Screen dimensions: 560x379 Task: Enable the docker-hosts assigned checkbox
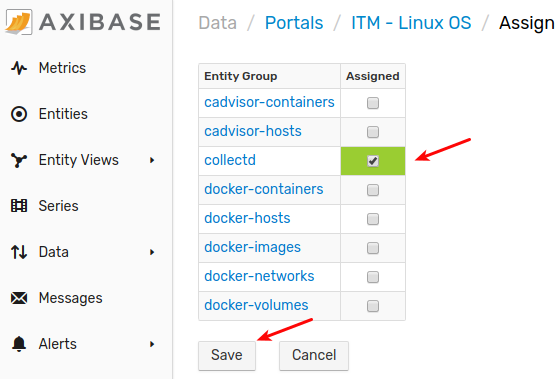pos(373,219)
